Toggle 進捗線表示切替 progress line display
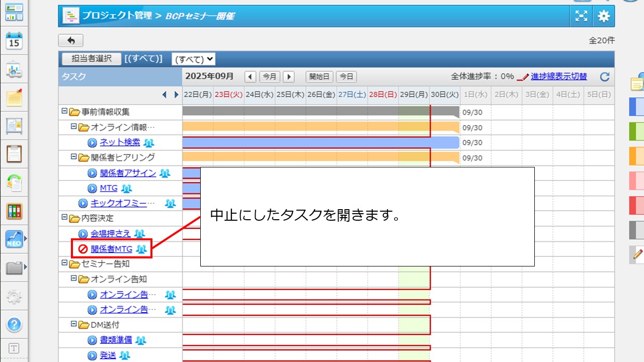Viewport: 644px width, 362px height. click(558, 77)
